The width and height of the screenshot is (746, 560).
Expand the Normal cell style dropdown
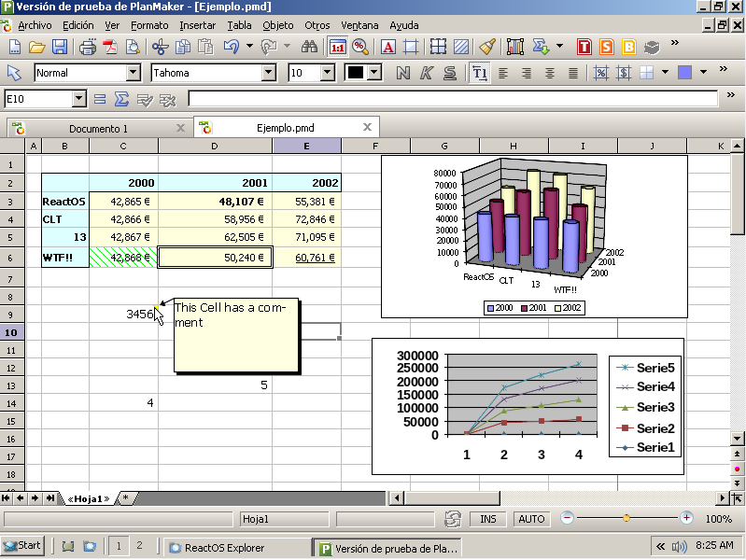click(x=133, y=72)
